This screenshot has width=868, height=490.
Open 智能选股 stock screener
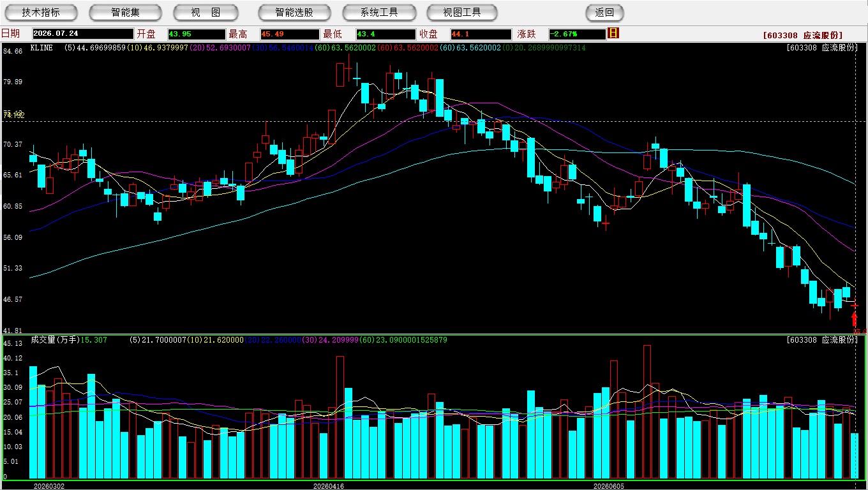pos(294,12)
